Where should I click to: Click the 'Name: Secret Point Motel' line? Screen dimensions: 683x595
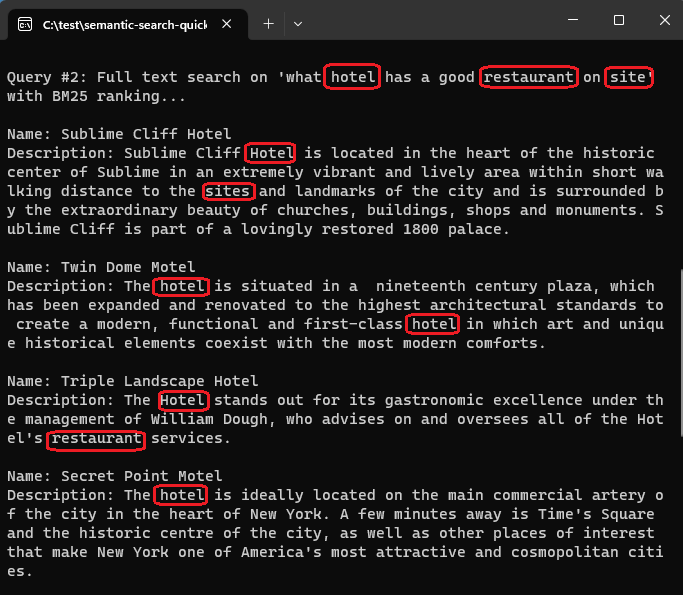coord(115,476)
